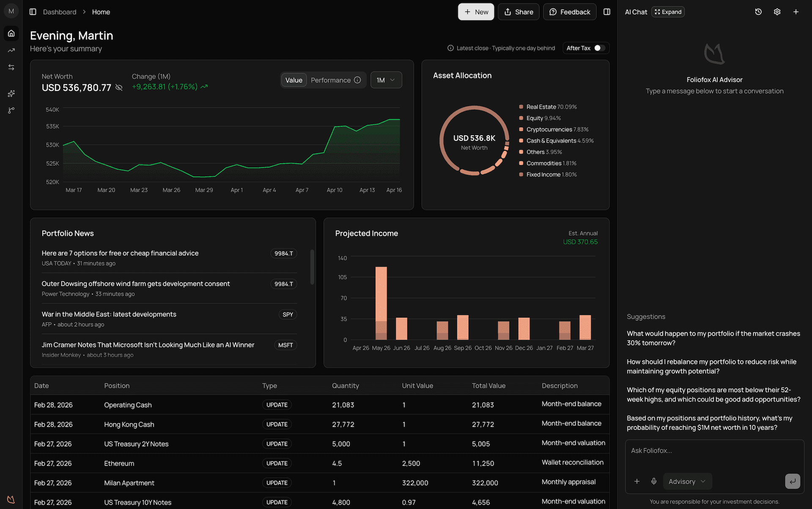Click the USD 370.65 estimated annual value

580,242
